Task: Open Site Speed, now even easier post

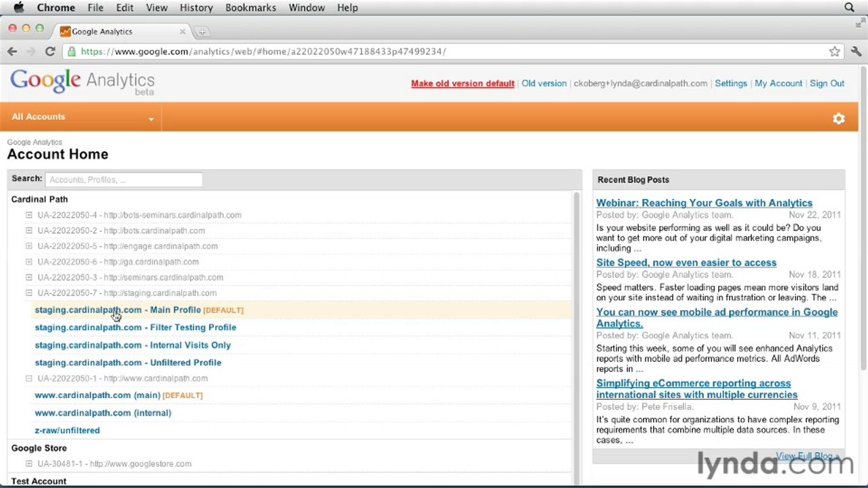Action: tap(686, 262)
